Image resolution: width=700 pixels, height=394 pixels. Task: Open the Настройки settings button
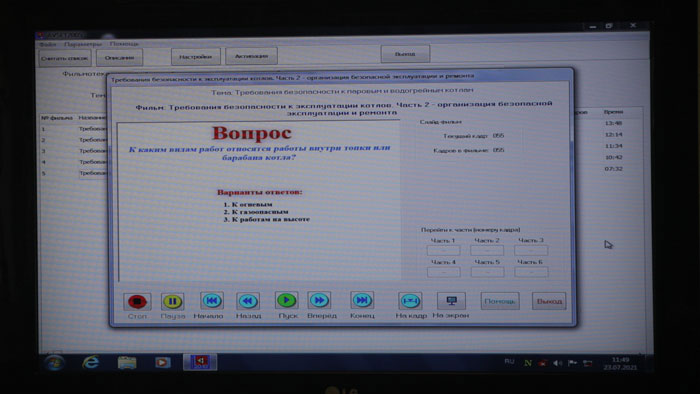[196, 57]
